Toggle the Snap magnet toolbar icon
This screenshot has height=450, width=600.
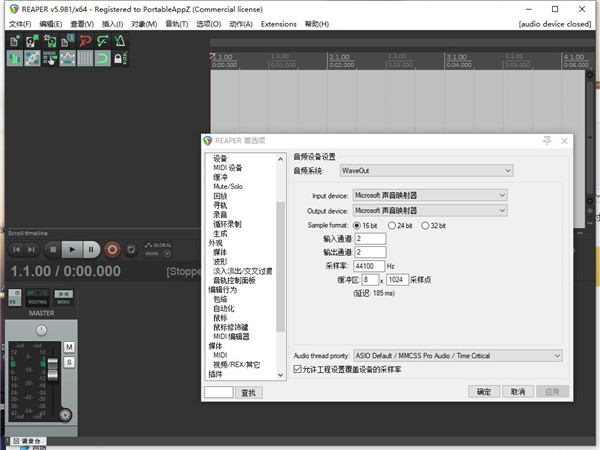[x=103, y=59]
